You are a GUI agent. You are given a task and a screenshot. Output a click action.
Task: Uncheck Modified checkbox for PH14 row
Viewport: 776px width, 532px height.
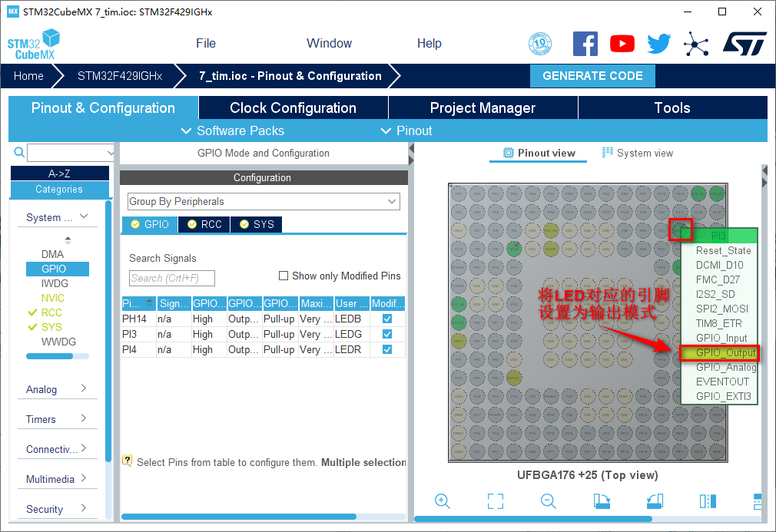(387, 319)
